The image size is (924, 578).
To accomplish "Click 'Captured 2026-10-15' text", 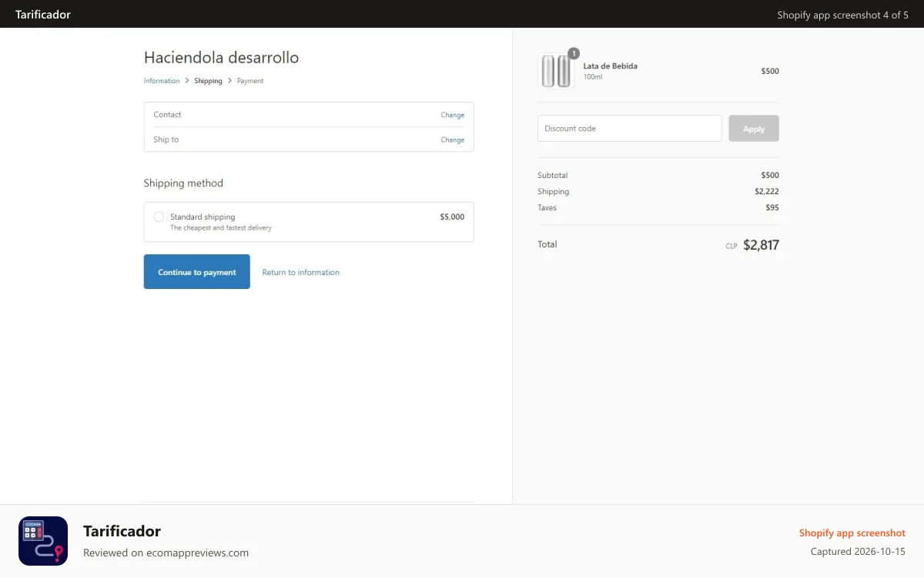I will coord(858,552).
